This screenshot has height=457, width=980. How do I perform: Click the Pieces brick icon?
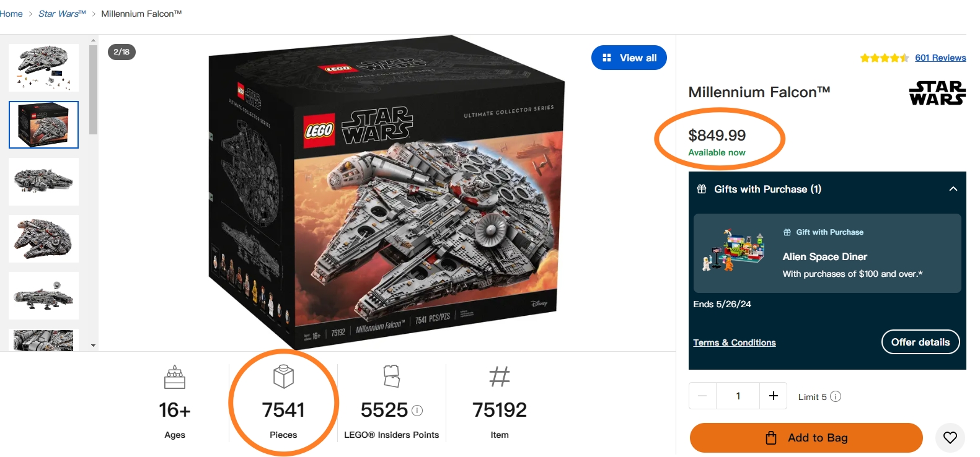pos(283,376)
